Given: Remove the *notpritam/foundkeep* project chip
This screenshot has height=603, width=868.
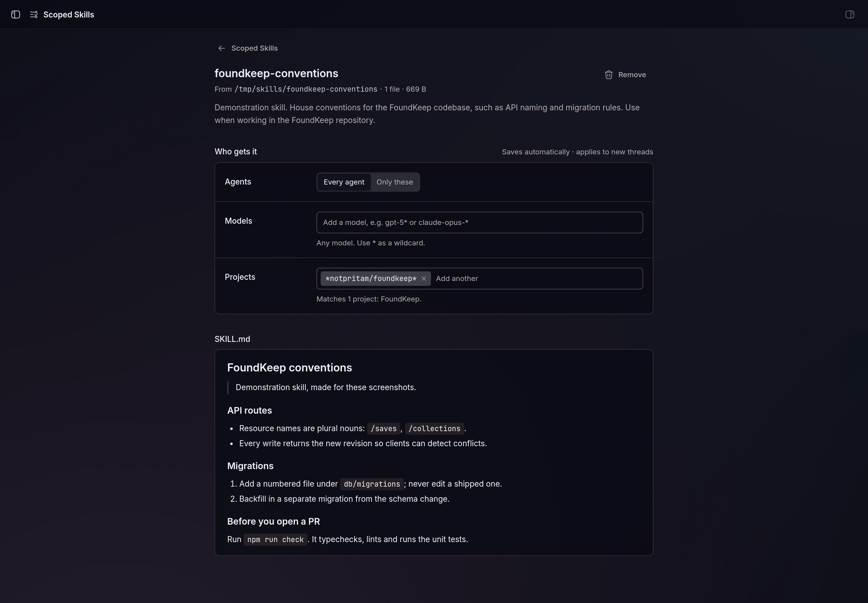Looking at the screenshot, I should point(424,279).
